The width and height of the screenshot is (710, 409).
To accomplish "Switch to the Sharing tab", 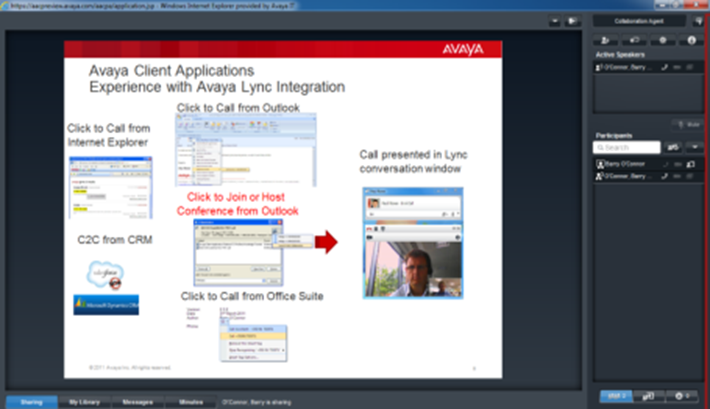I will 31,402.
